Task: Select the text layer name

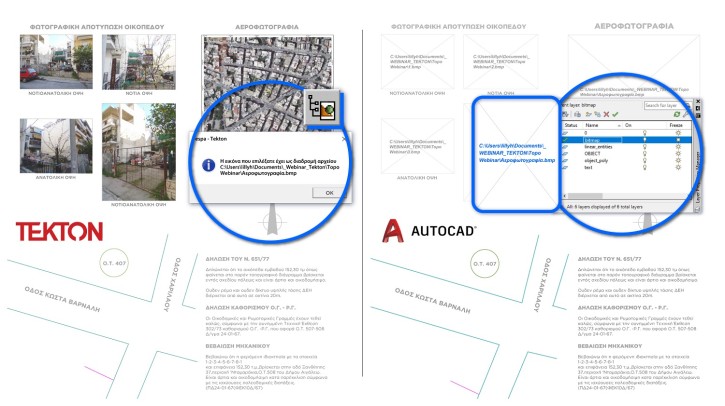Action: pyautogui.click(x=589, y=167)
